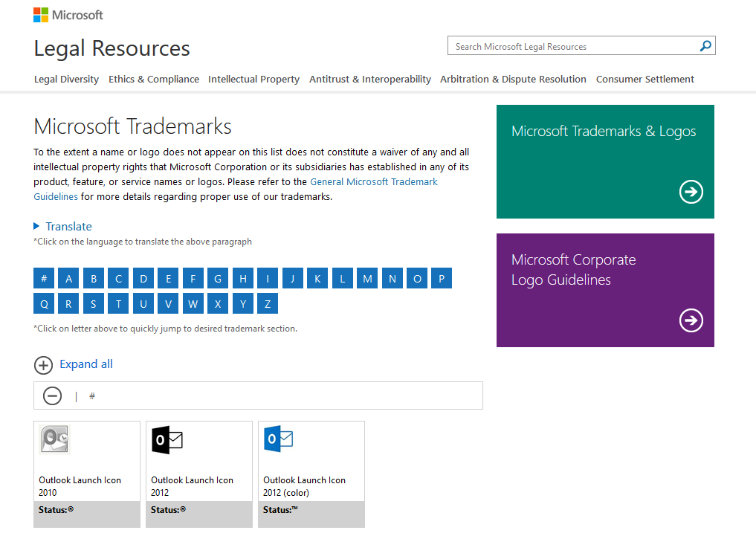This screenshot has width=756, height=536.
Task: Open the Legal Diversity menu item
Action: (x=67, y=79)
